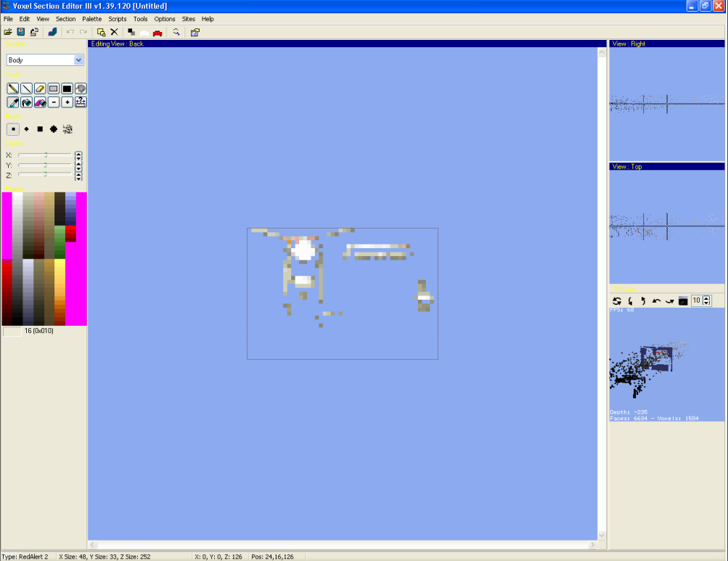Click the Y layer slider track
Viewport: 728px width, 561px height.
click(x=44, y=165)
